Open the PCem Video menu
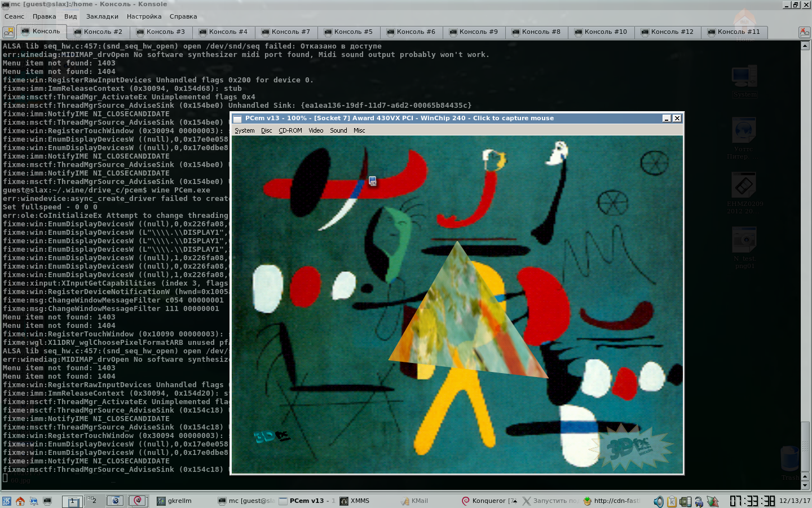The image size is (812, 508). [316, 130]
